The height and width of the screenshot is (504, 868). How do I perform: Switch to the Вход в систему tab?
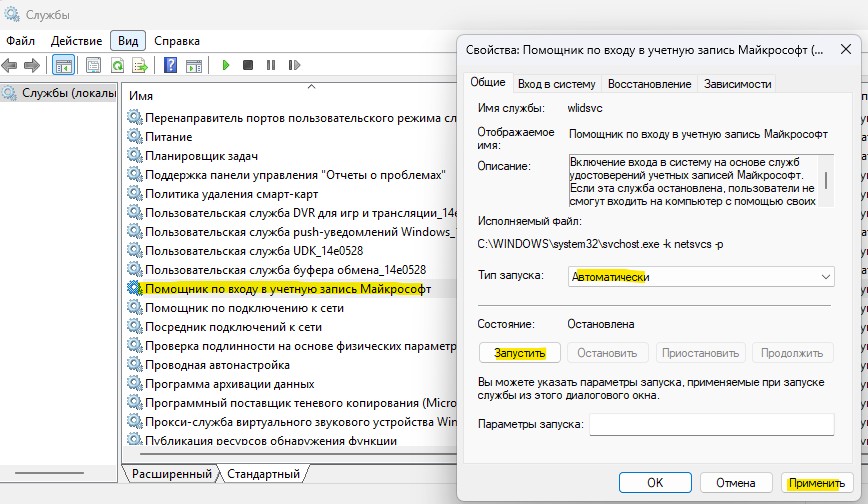(556, 84)
